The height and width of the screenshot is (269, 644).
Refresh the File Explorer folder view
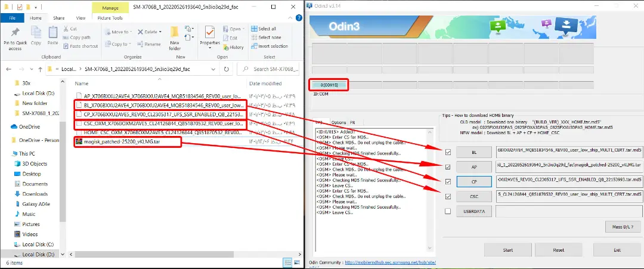click(x=227, y=69)
